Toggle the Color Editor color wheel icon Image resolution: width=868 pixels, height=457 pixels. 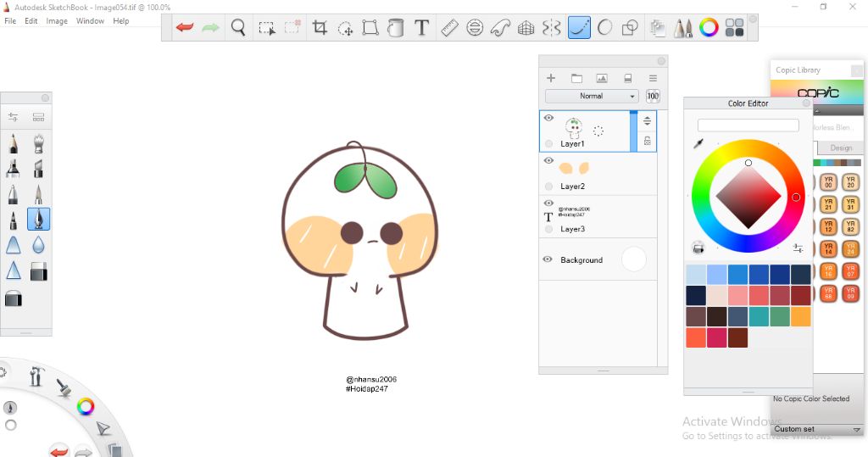point(709,27)
